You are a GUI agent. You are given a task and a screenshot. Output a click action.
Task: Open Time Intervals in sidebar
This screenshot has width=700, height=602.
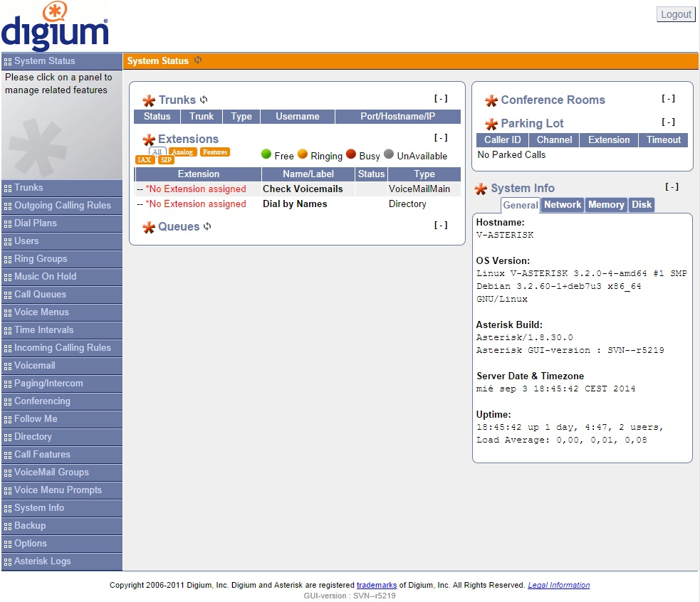pos(62,330)
